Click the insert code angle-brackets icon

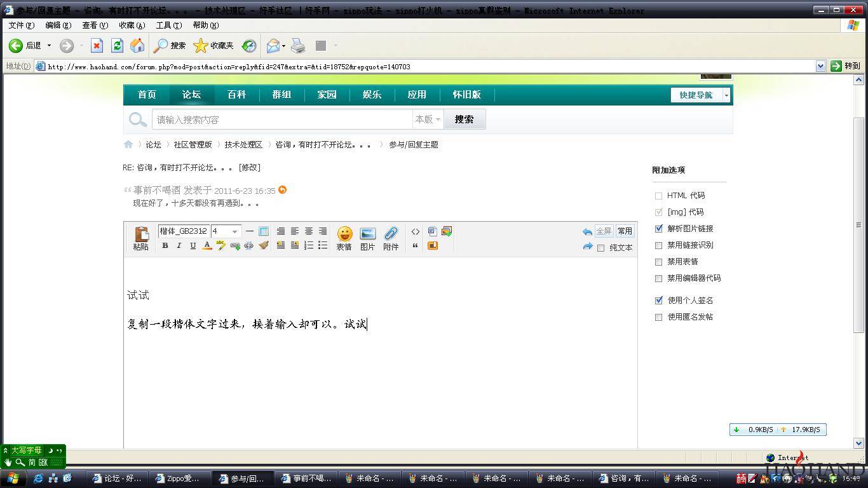(x=416, y=231)
